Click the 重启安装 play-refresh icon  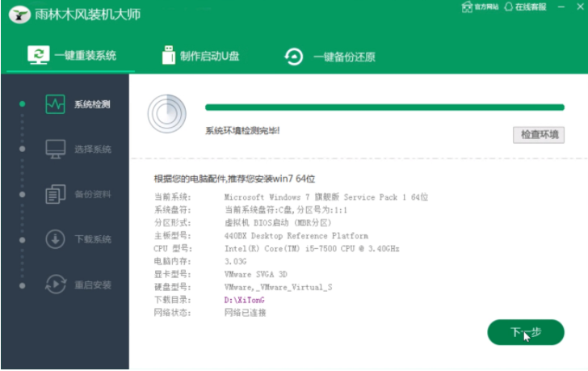click(x=56, y=285)
